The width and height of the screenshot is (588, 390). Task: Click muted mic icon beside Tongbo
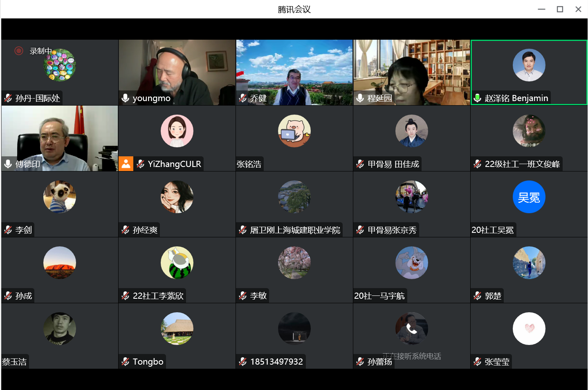[x=126, y=362]
